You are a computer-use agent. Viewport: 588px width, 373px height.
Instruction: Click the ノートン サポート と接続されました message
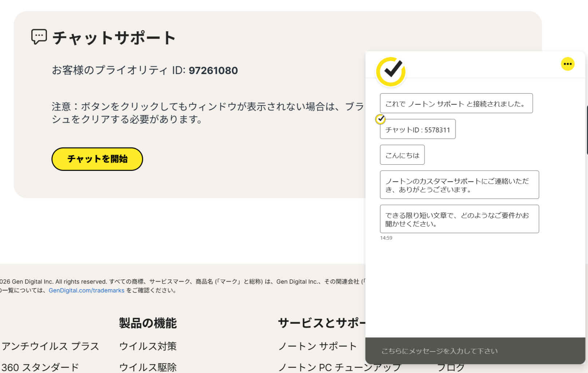coord(456,104)
